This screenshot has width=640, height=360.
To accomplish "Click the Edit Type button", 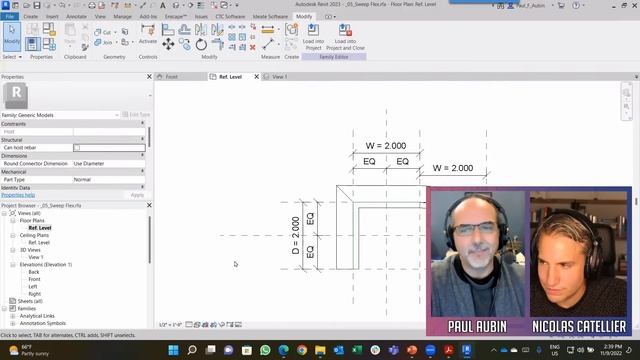I will [x=136, y=115].
